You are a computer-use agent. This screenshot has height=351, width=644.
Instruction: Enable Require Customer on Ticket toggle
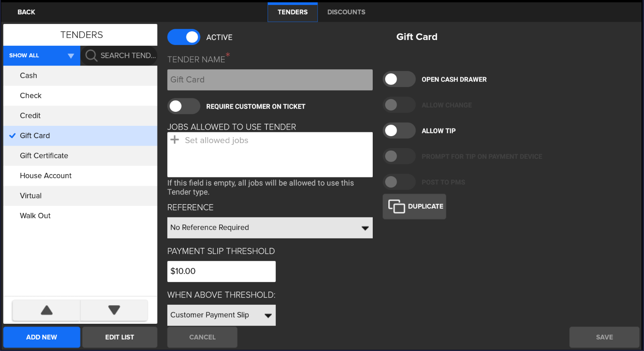click(184, 106)
